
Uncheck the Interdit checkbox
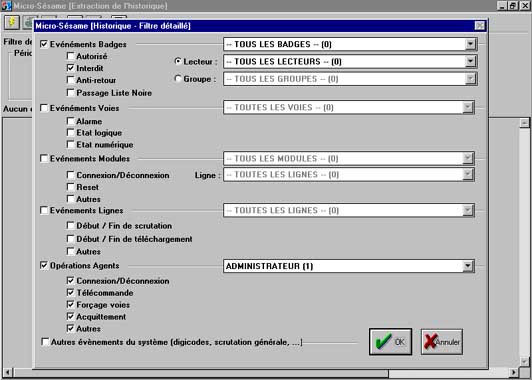coord(71,68)
